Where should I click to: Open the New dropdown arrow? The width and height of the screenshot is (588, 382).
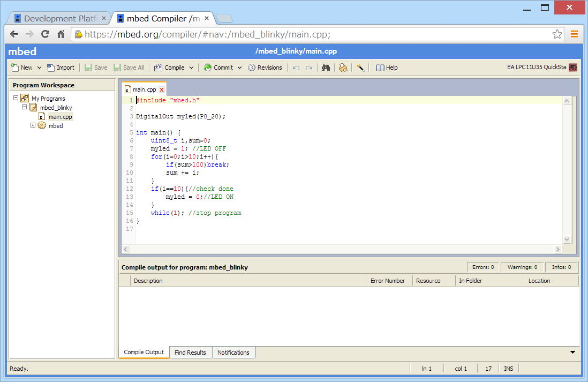pos(39,68)
